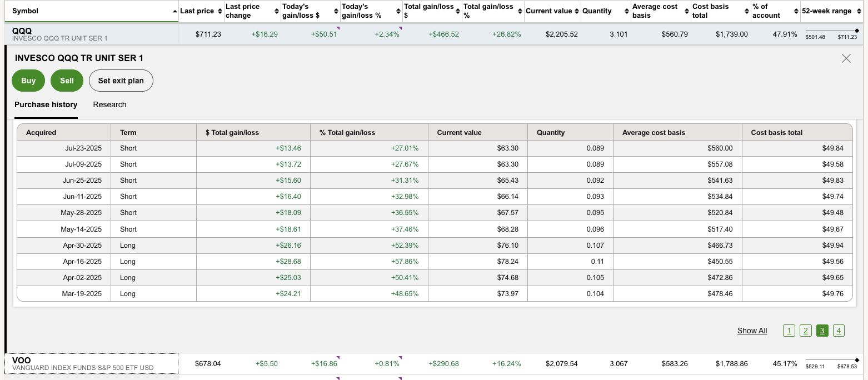Screen dimensions: 868x380
Task: Go to purchase history page 4
Action: [x=839, y=331]
